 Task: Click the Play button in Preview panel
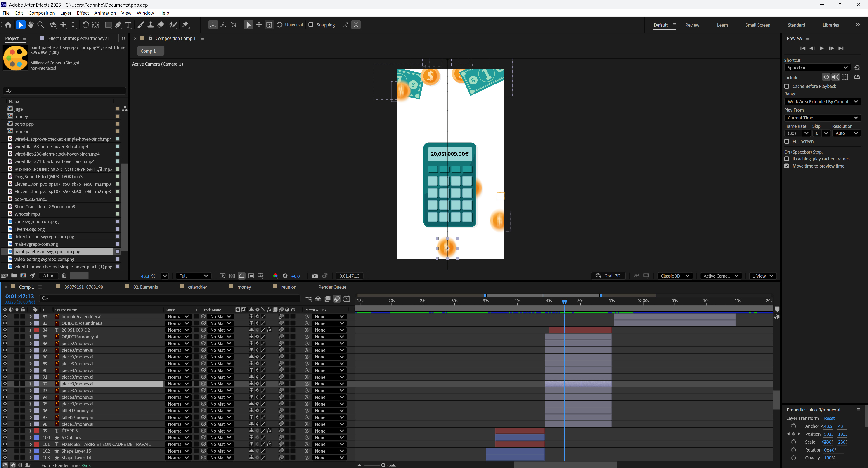pyautogui.click(x=821, y=48)
